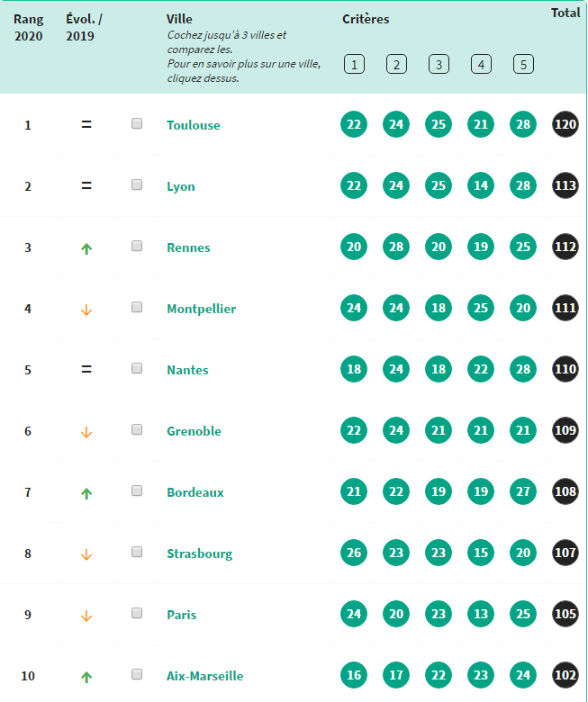Tick the checkbox next to Nantes

coord(137,368)
